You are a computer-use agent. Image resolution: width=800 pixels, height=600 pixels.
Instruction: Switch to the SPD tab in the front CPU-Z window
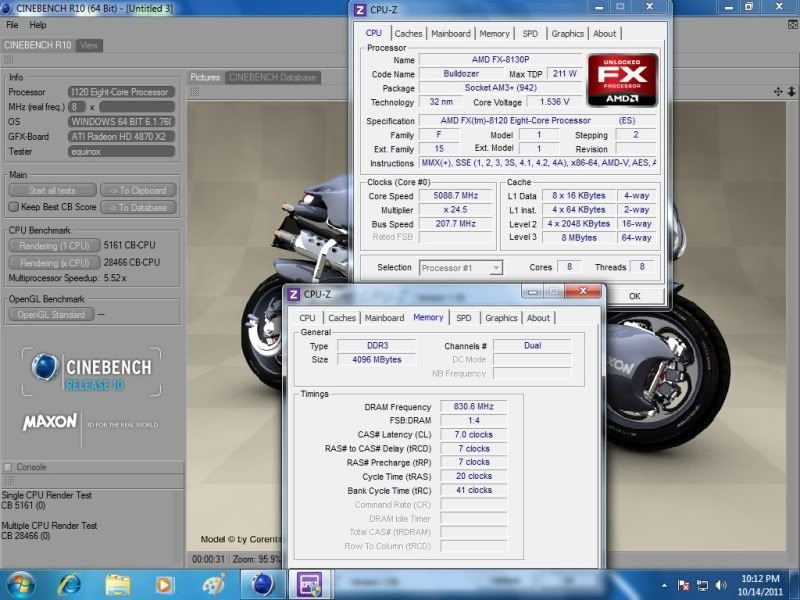(x=464, y=318)
